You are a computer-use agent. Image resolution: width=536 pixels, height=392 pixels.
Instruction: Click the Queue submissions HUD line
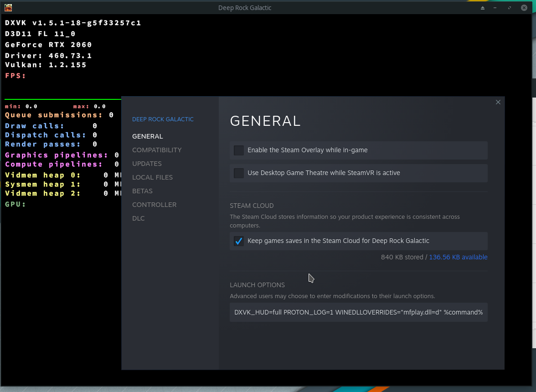point(59,115)
